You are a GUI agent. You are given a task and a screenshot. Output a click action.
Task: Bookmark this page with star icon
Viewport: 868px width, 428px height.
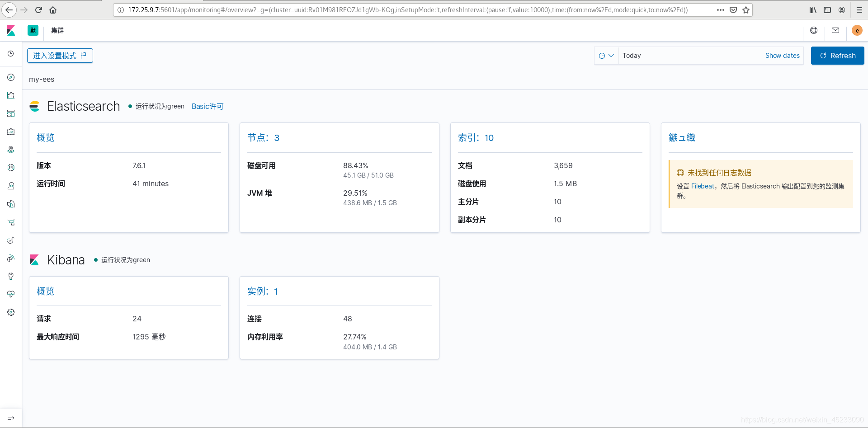tap(746, 10)
